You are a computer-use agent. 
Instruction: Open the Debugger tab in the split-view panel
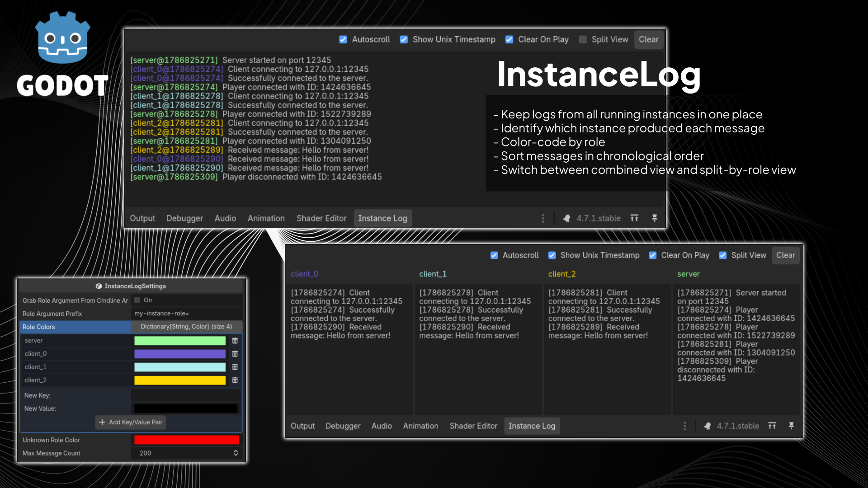coord(343,426)
